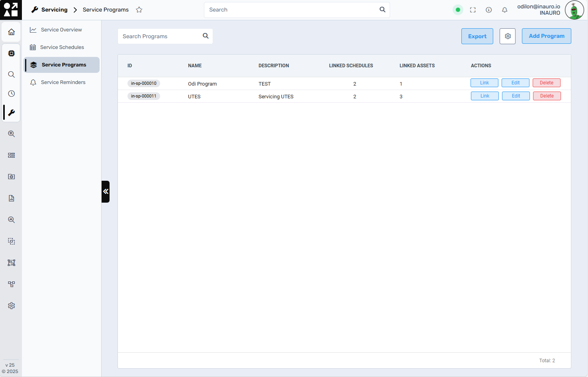The height and width of the screenshot is (377, 588).
Task: Edit the Odi Program row
Action: [515, 83]
